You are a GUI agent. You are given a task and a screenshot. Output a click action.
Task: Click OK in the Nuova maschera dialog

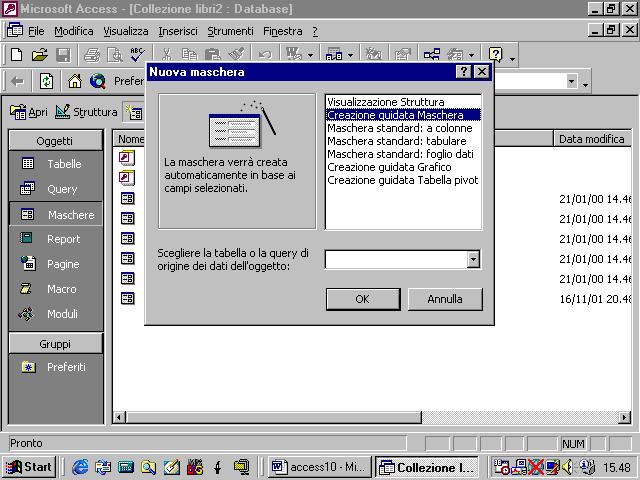pyautogui.click(x=363, y=299)
